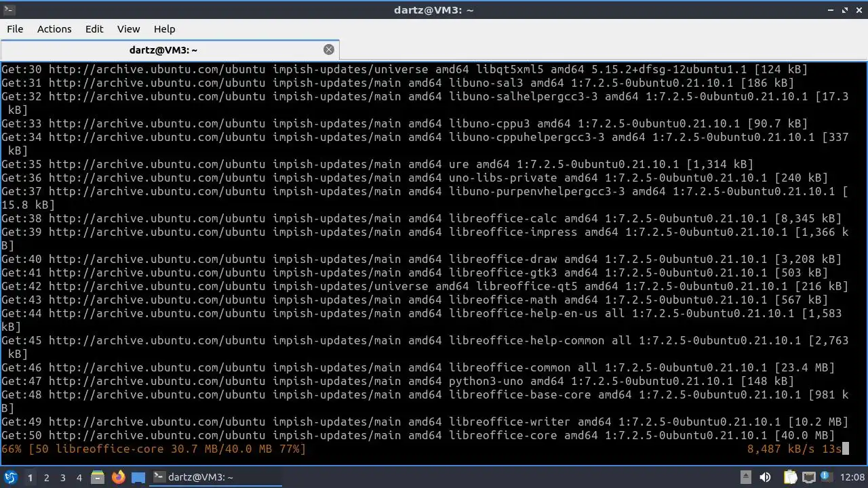The width and height of the screenshot is (868, 488).
Task: Maximize the terminal window
Action: [x=845, y=9]
